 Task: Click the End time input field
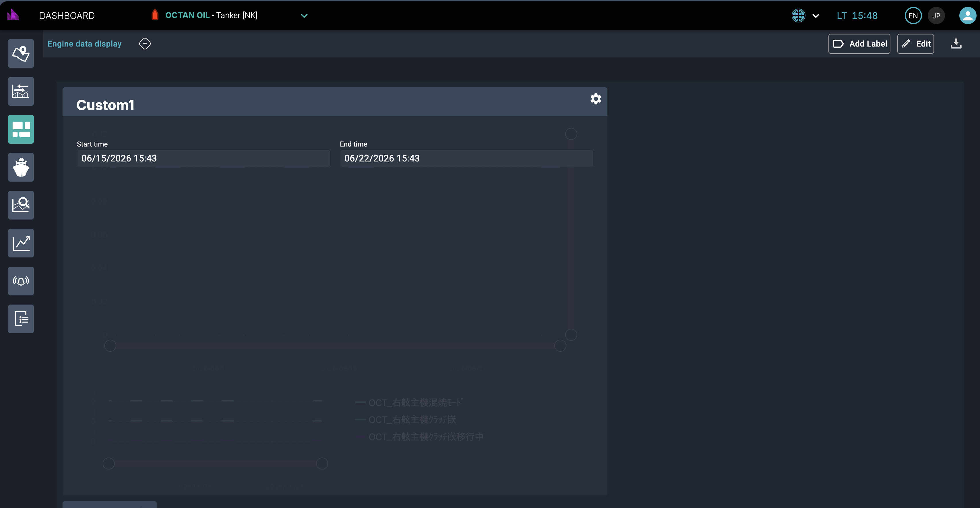pos(466,158)
